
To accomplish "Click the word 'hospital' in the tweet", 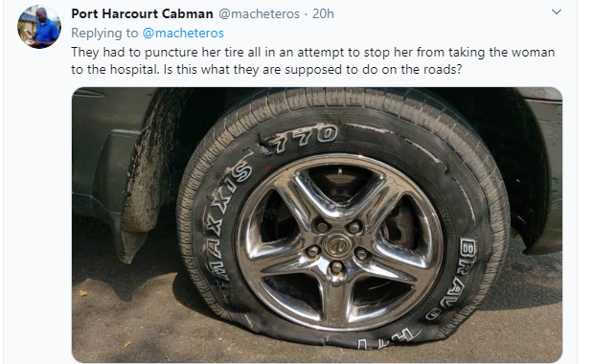I will click(x=134, y=70).
